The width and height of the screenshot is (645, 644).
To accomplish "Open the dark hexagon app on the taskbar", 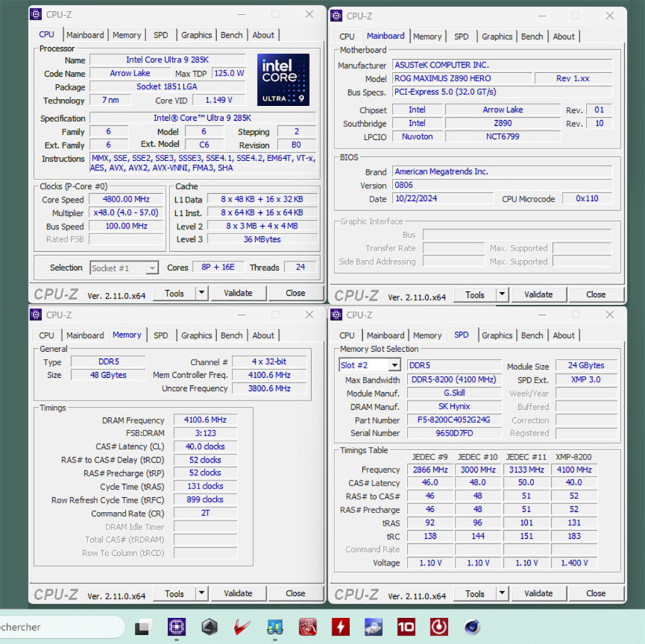I will pyautogui.click(x=209, y=627).
